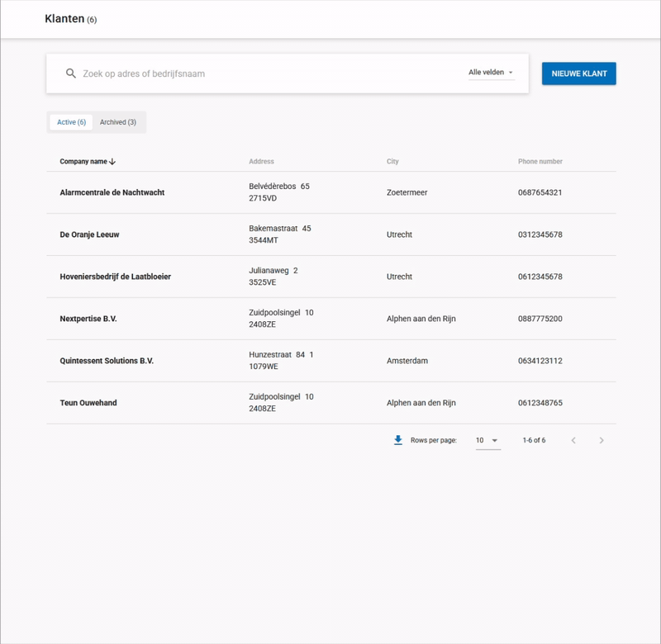Go to previous page arrow

573,441
